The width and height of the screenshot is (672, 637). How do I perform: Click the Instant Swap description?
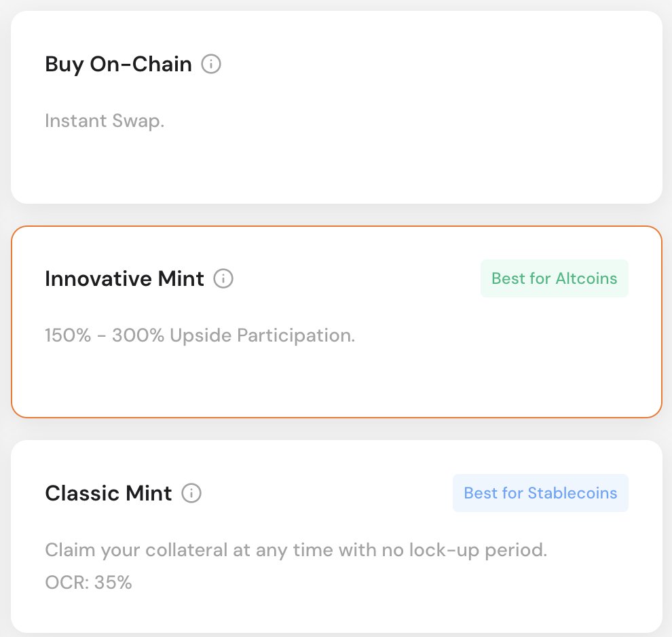[x=105, y=121]
